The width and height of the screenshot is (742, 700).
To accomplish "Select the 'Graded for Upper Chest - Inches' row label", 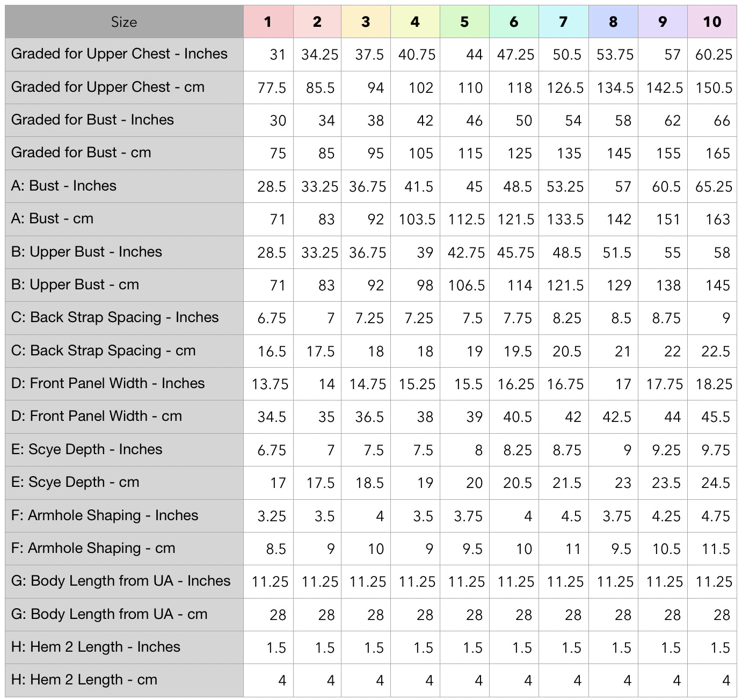I will point(119,54).
